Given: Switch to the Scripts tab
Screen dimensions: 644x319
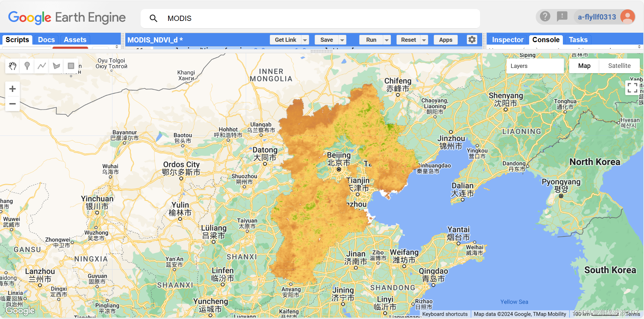Looking at the screenshot, I should [17, 40].
